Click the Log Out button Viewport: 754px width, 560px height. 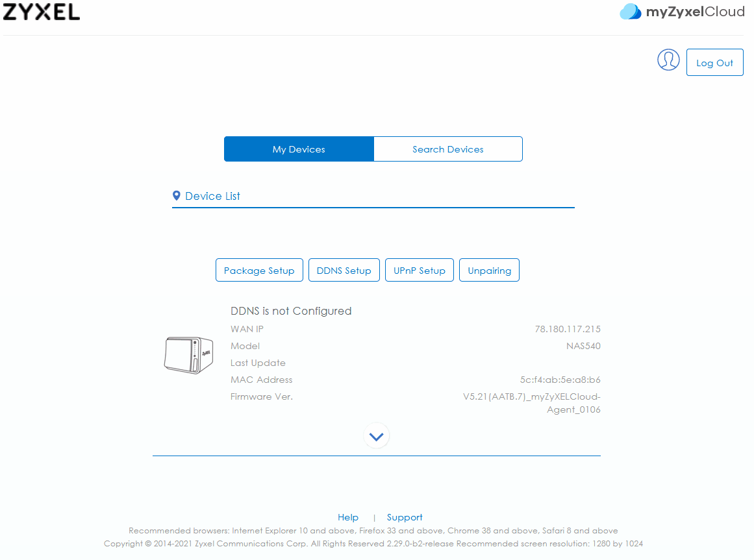[x=714, y=62]
